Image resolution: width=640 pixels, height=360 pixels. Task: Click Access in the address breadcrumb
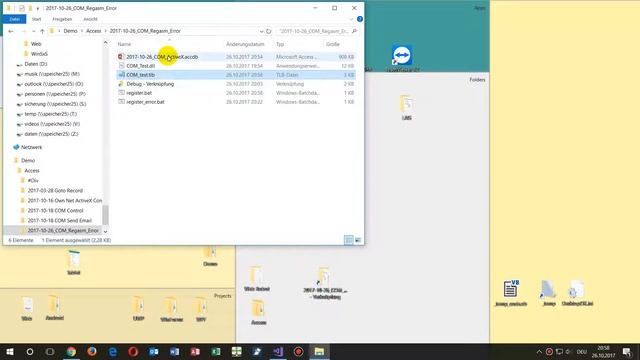93,31
